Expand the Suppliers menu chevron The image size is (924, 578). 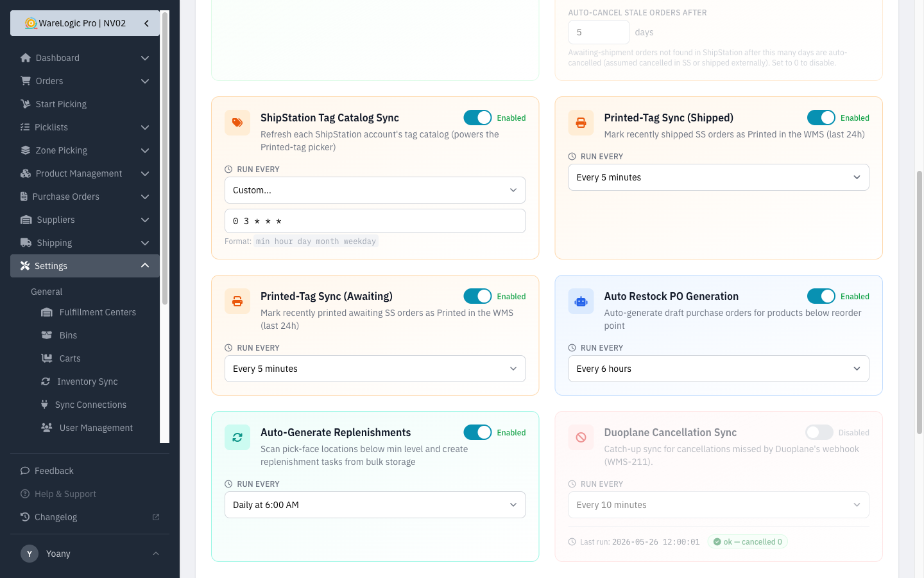pyautogui.click(x=145, y=220)
